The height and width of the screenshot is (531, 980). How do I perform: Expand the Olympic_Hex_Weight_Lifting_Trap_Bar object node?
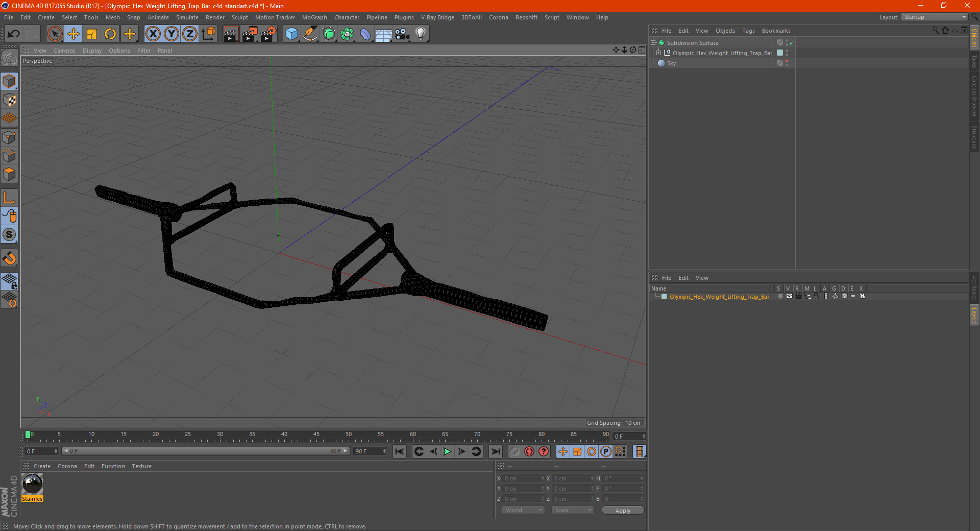(659, 53)
